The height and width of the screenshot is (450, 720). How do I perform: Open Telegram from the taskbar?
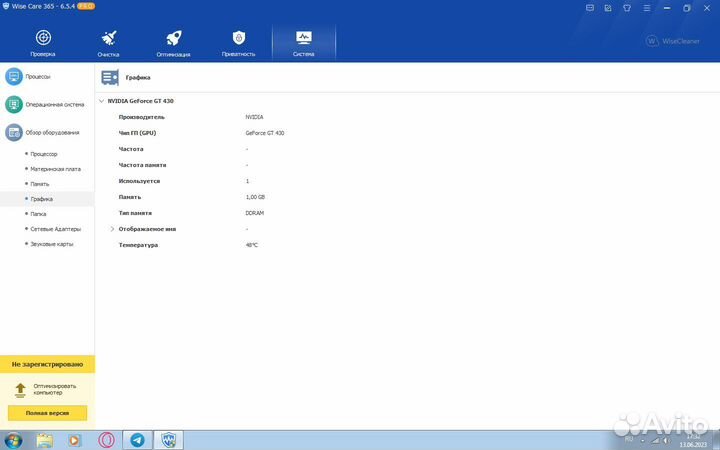[x=136, y=440]
